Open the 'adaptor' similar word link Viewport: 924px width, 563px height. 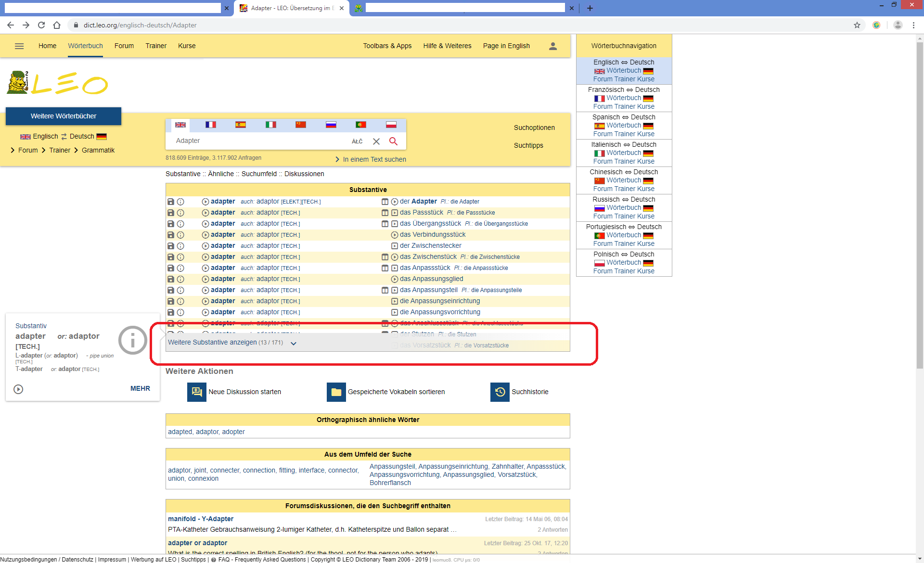point(207,432)
